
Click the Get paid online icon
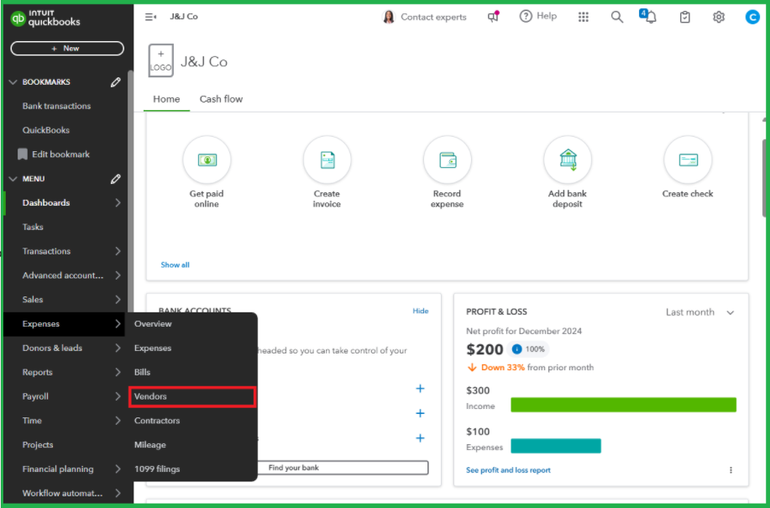tap(207, 160)
